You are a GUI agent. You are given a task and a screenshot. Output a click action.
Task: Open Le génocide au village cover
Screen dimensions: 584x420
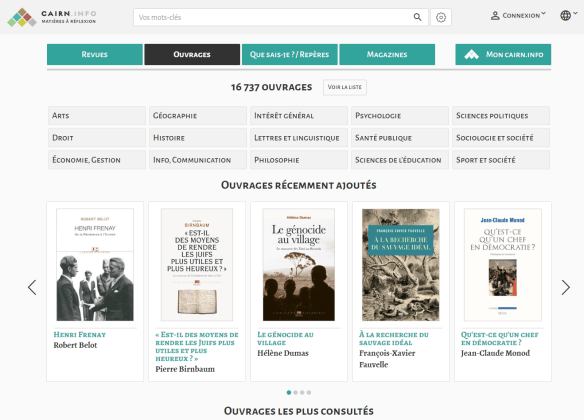[299, 265]
